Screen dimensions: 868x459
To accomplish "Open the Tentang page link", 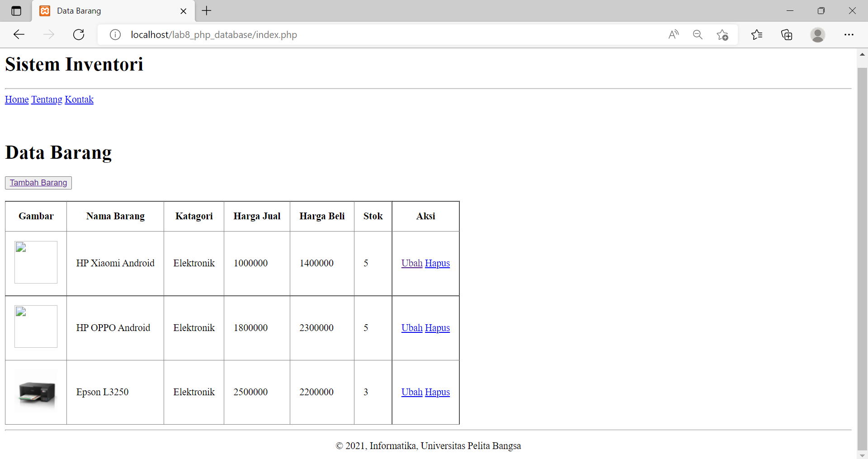I will pyautogui.click(x=46, y=99).
